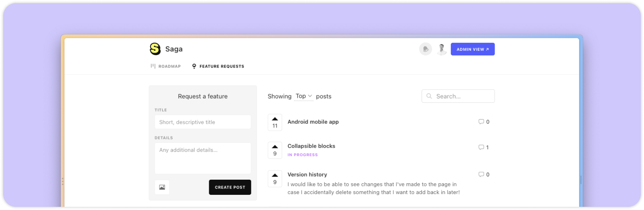Click comment icon on Collapsible blocks
This screenshot has width=644, height=210.
481,147
